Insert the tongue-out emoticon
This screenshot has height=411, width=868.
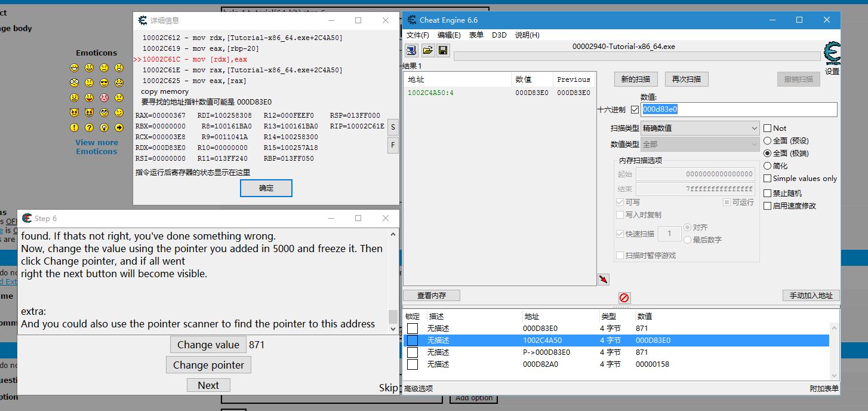point(89,97)
